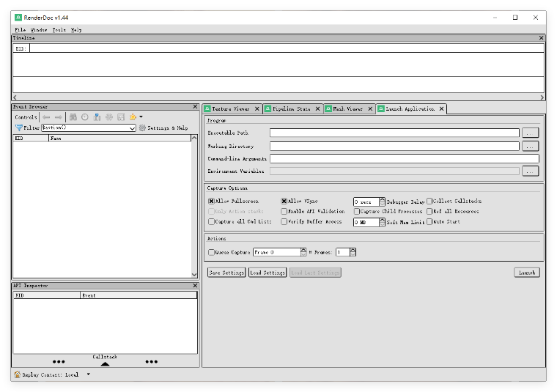Viewport: 557px width, 392px height.
Task: Close the Launch Application tab
Action: (x=441, y=108)
